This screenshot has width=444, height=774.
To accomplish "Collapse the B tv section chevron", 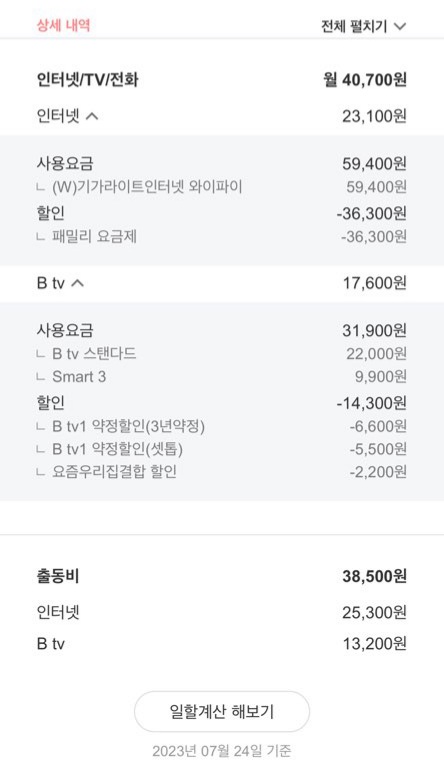I will tap(78, 283).
